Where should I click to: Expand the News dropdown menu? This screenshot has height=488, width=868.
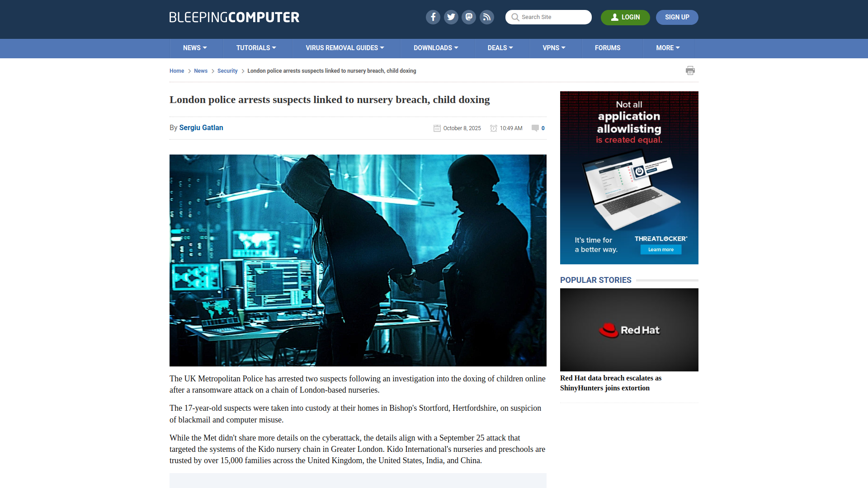pos(195,48)
